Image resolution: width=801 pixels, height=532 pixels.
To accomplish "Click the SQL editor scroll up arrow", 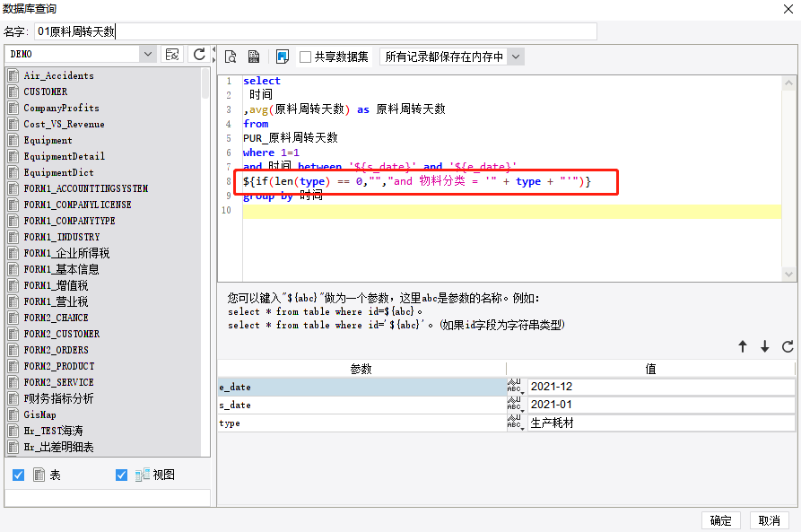I will click(x=788, y=83).
